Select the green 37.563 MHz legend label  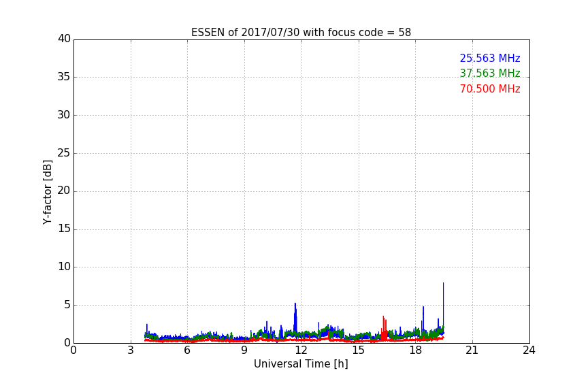pyautogui.click(x=490, y=73)
